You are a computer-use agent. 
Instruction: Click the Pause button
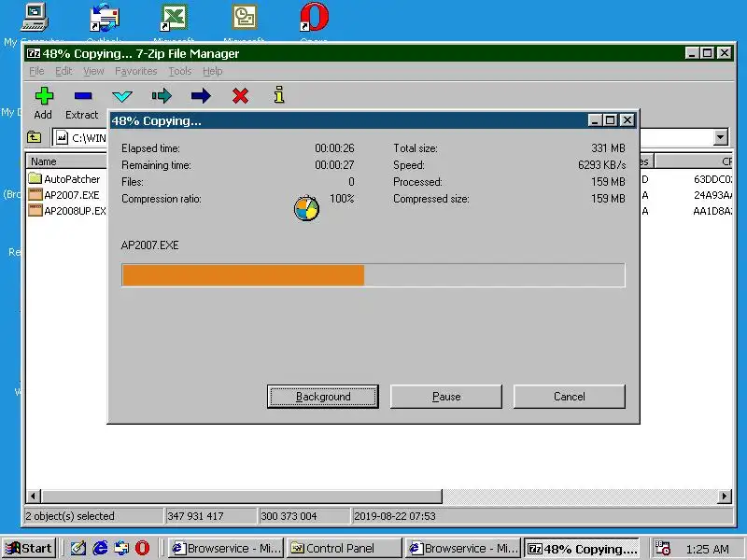tap(446, 397)
